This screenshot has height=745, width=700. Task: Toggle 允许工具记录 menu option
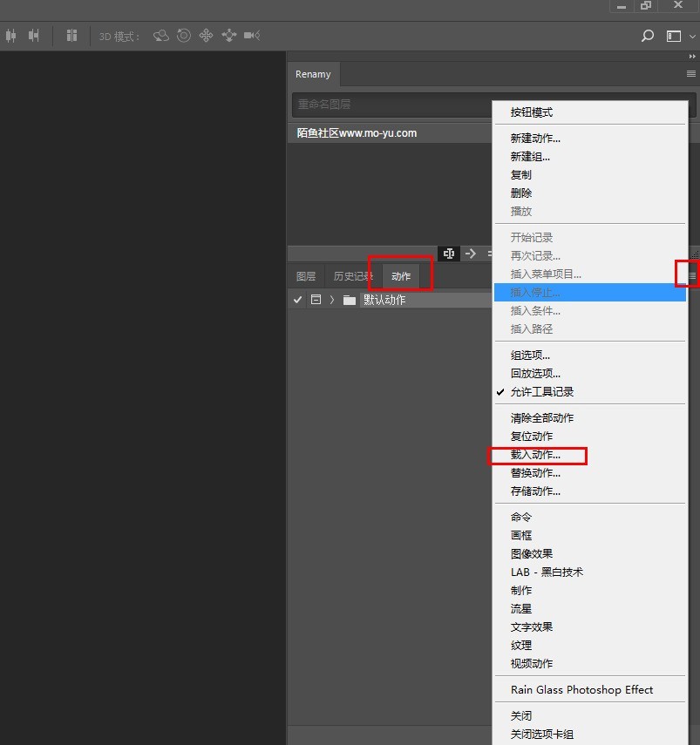(x=541, y=392)
